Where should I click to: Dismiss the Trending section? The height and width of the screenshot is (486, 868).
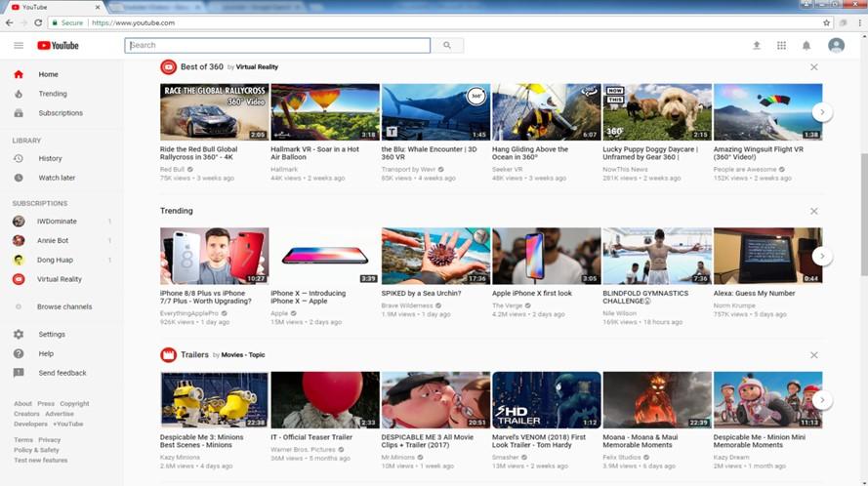coord(813,211)
